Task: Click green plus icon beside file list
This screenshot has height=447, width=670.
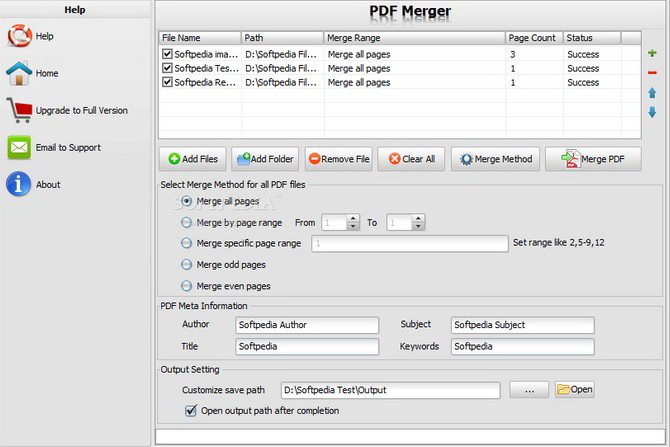Action: 652,53
